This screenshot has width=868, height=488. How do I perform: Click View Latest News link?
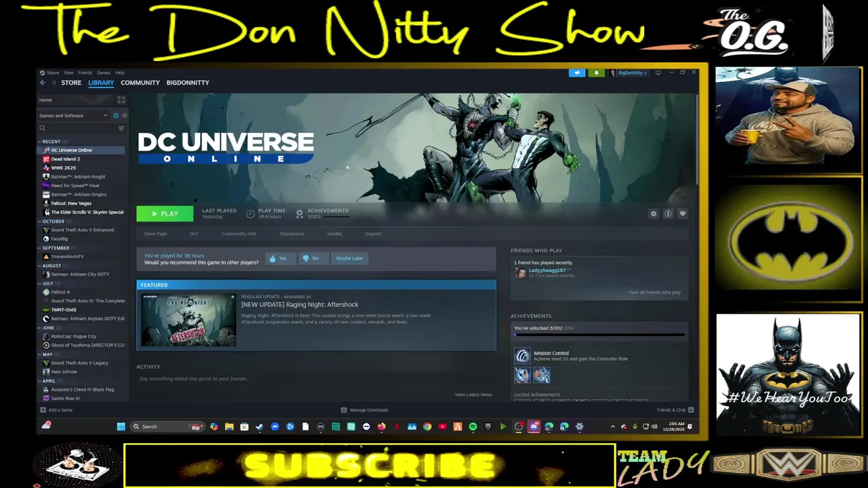pyautogui.click(x=473, y=394)
